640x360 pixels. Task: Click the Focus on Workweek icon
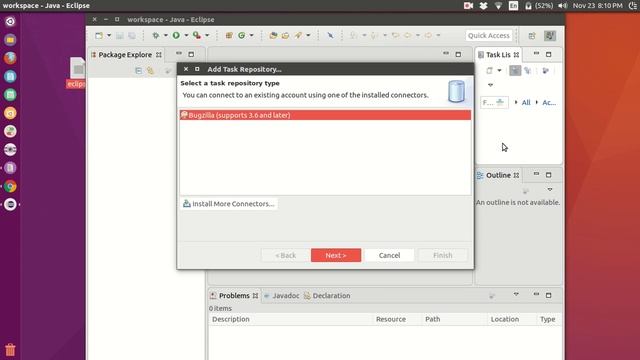click(x=528, y=71)
